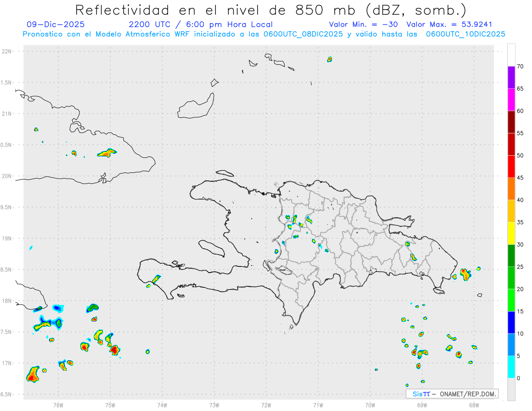Screen dimensions: 532x411
Task: Click the dark blue 10–15 dBZ colorbar segment
Action: (x=511, y=322)
